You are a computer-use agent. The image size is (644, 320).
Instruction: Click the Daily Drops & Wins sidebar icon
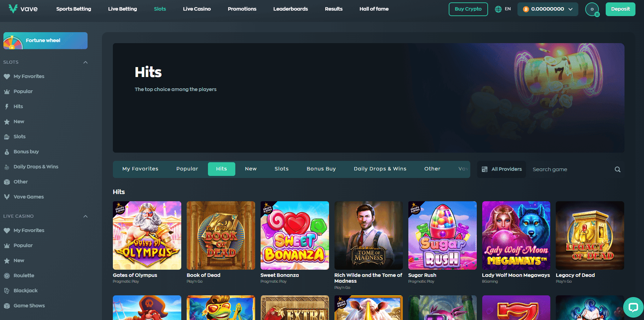[x=7, y=167]
